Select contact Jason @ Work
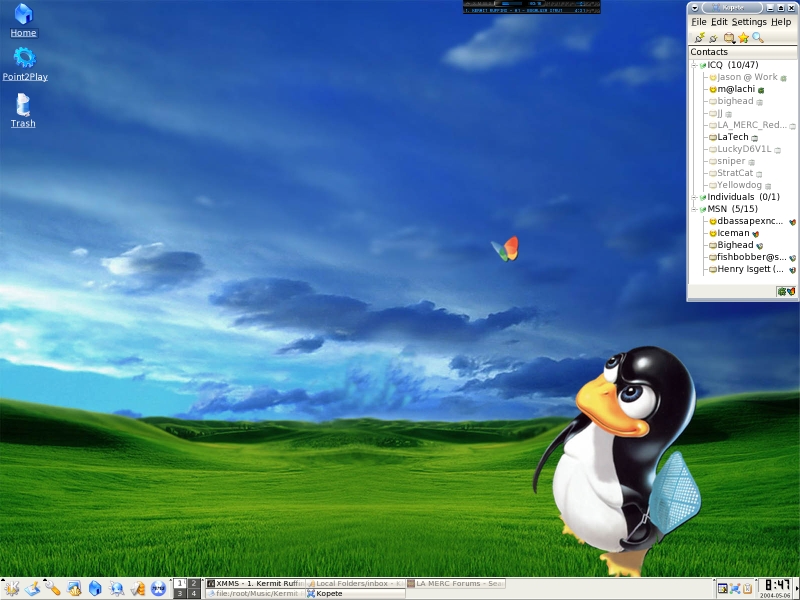Image resolution: width=800 pixels, height=600 pixels. (x=747, y=77)
